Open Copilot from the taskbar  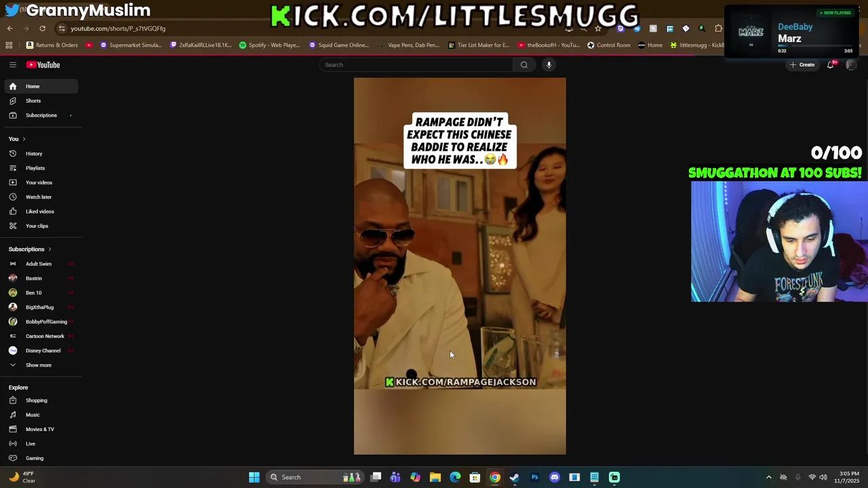click(415, 477)
